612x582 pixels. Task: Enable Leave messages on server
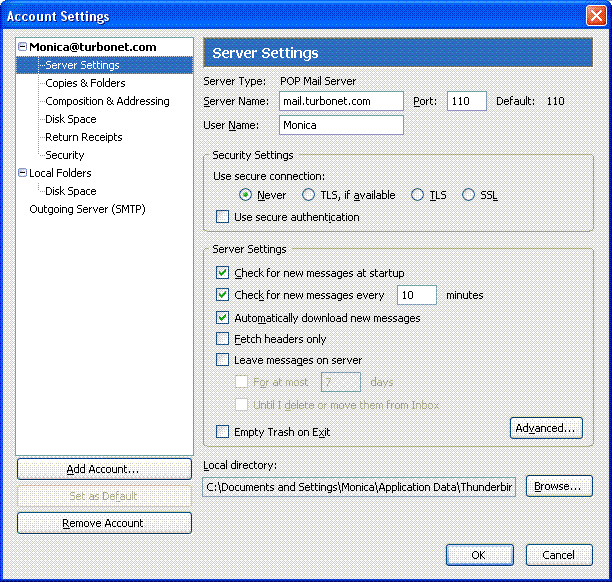[x=223, y=360]
